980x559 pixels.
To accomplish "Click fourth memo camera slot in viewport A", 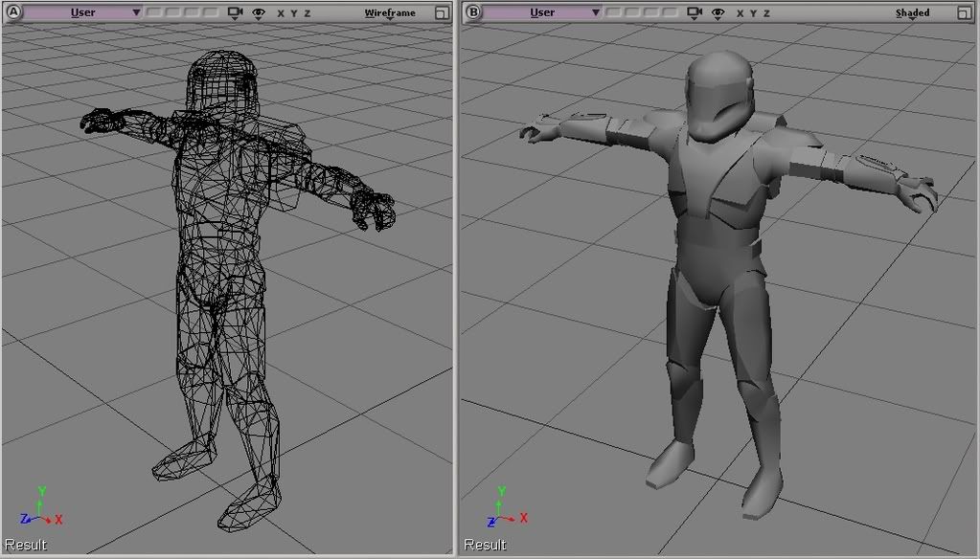I will tap(210, 12).
